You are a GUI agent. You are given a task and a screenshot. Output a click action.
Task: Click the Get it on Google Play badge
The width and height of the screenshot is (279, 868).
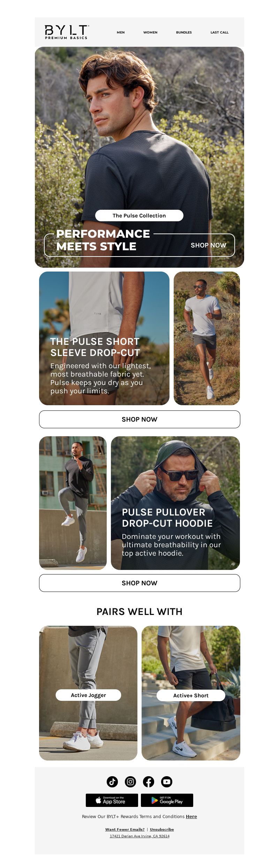(167, 800)
